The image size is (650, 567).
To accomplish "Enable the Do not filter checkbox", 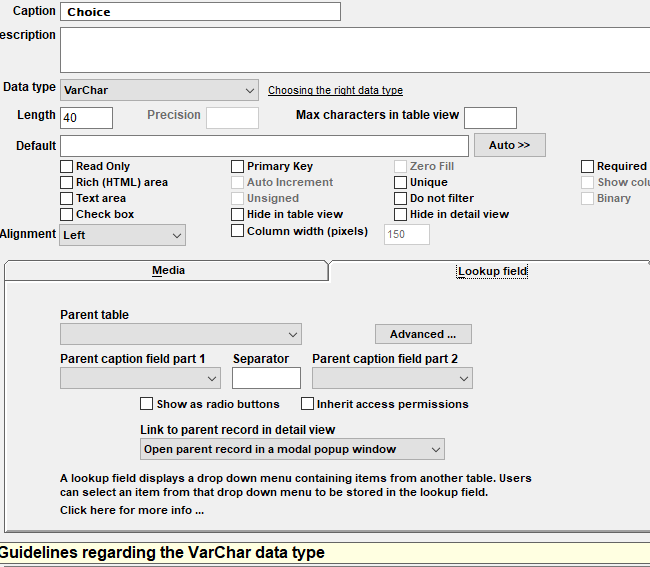I will pyautogui.click(x=400, y=198).
